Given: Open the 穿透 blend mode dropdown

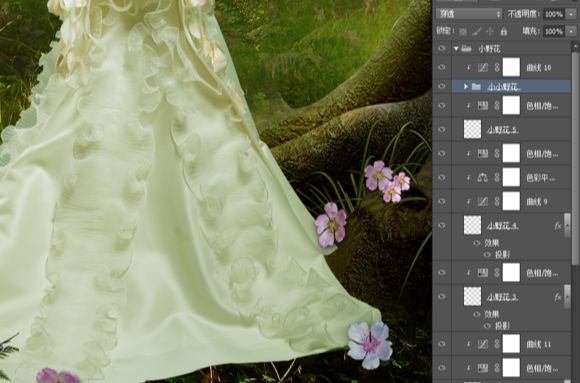Looking at the screenshot, I should tap(469, 14).
